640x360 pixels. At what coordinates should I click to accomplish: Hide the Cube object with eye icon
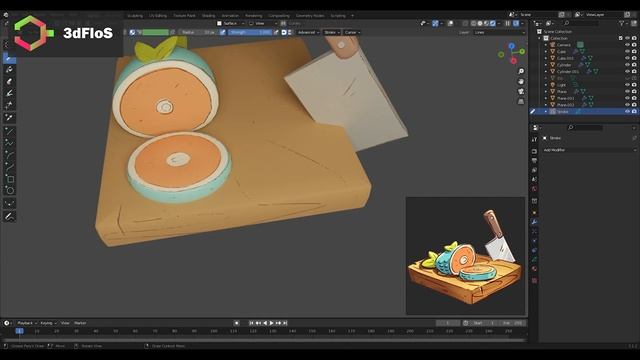pos(627,51)
